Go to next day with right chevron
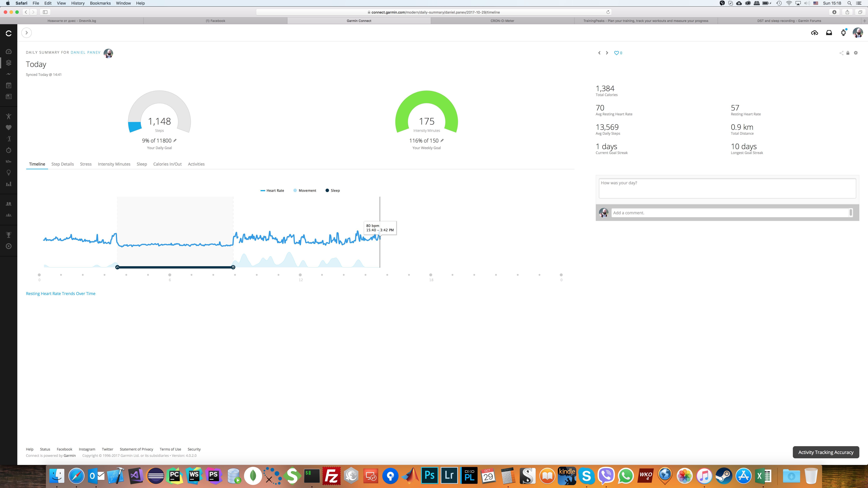Image resolution: width=868 pixels, height=488 pixels. coord(607,53)
